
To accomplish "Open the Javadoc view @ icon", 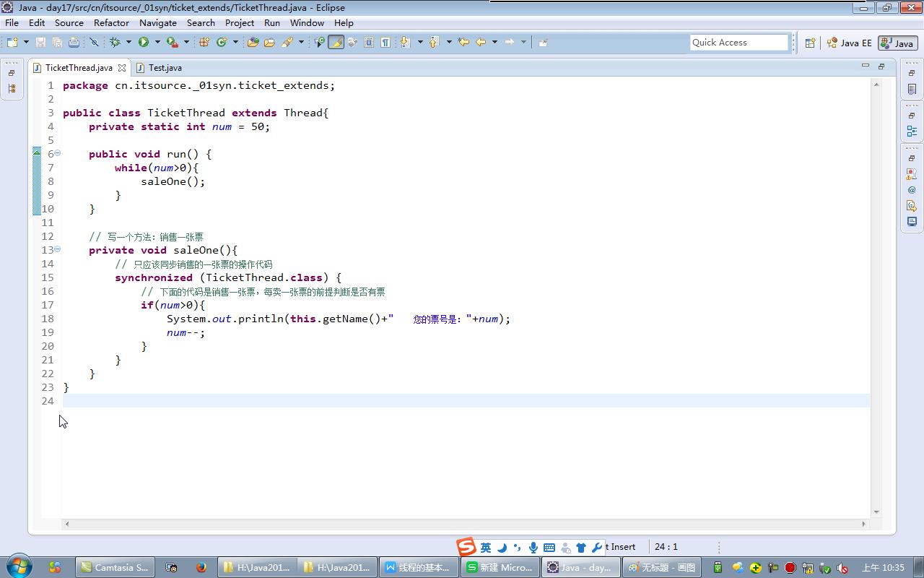I will [912, 190].
